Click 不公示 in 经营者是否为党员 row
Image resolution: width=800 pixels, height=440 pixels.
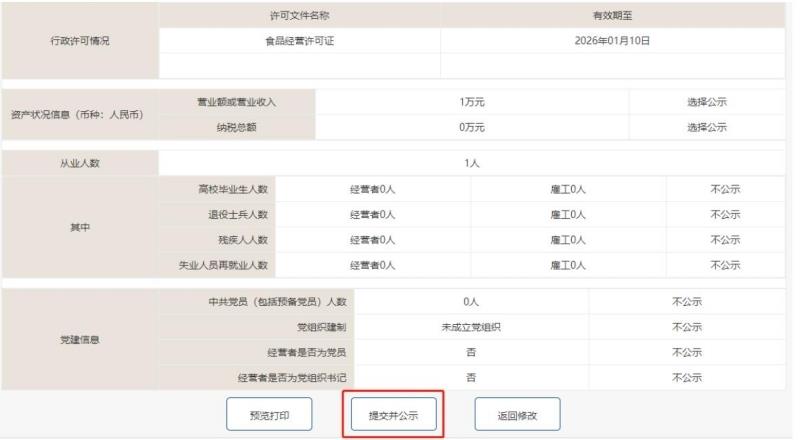(x=687, y=352)
